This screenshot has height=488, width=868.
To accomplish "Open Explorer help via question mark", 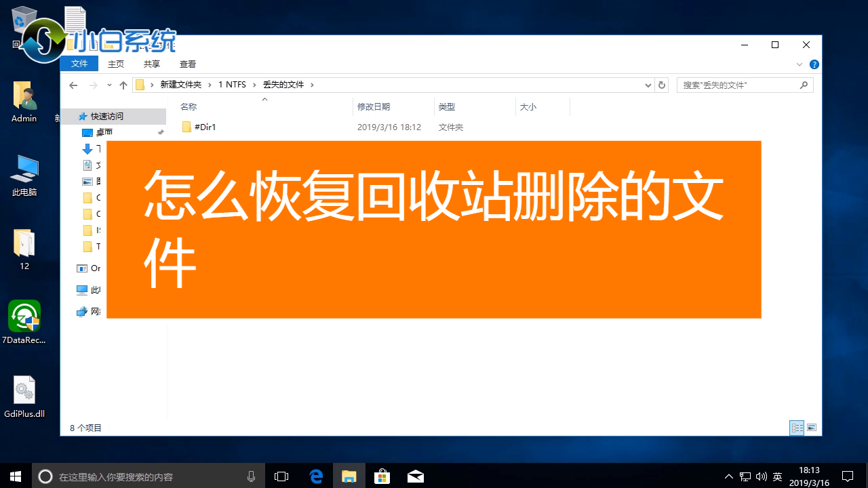I will (814, 64).
